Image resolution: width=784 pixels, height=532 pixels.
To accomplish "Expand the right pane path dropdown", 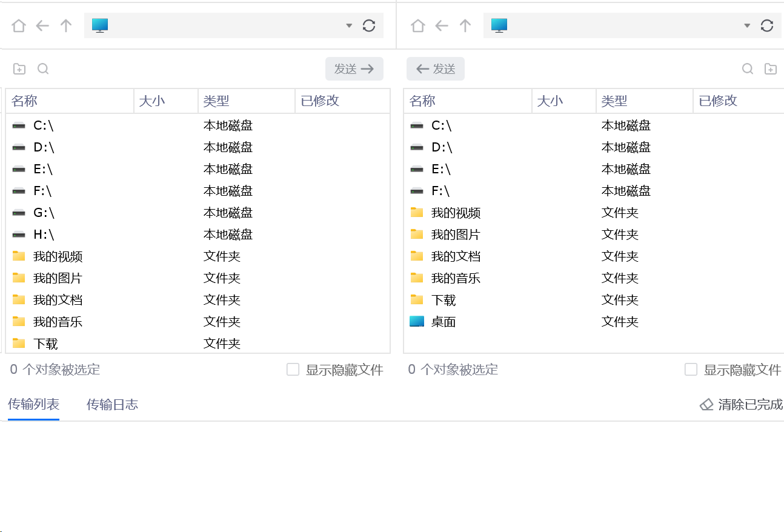I will tap(747, 25).
